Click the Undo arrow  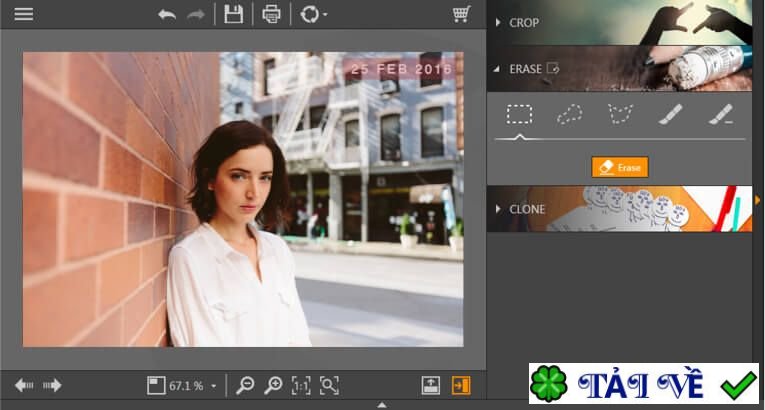[167, 14]
